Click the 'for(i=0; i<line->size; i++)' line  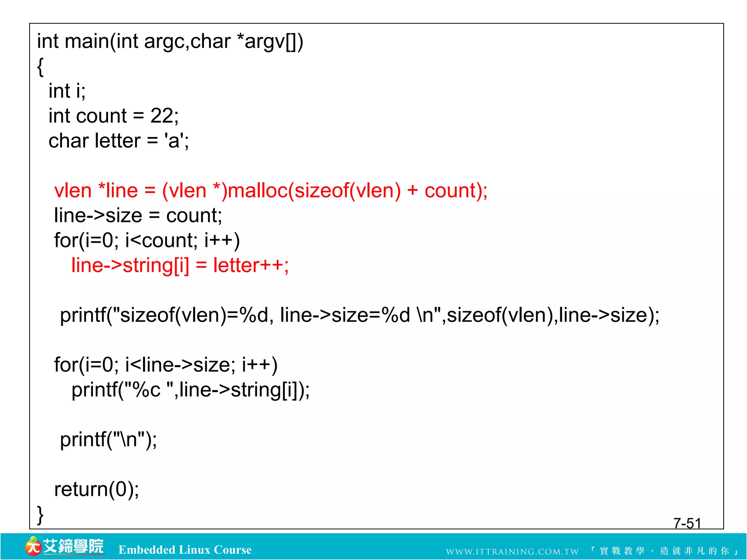coord(166,365)
